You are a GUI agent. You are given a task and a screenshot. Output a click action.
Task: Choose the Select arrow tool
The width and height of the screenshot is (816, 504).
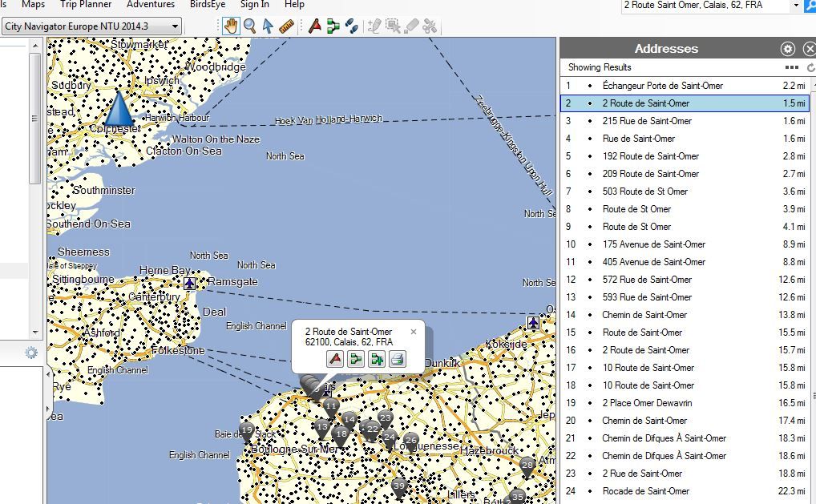point(268,26)
